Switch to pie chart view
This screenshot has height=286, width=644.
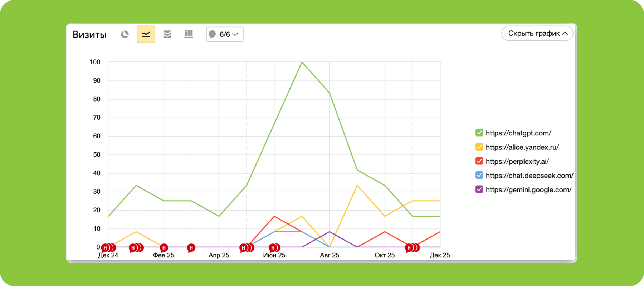125,34
